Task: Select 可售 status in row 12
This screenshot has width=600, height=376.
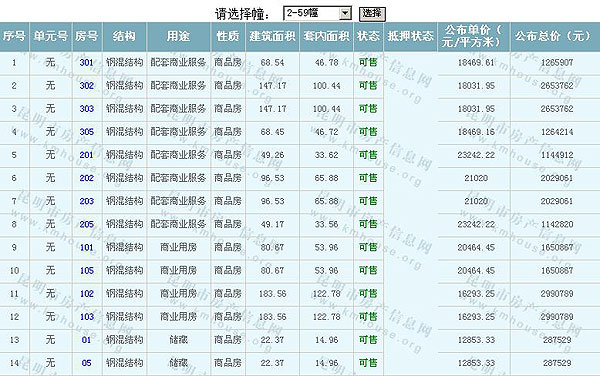Action: pos(368,317)
